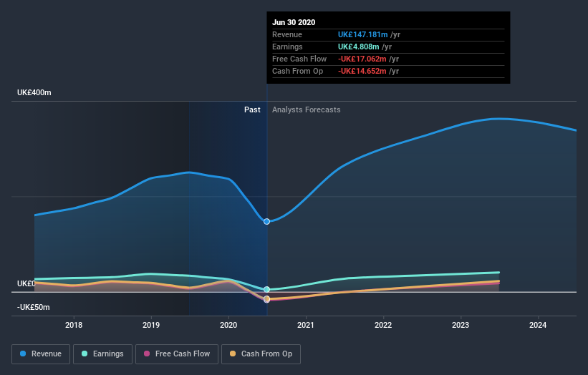
Task: Toggle the Revenue legend button
Action: tap(41, 354)
